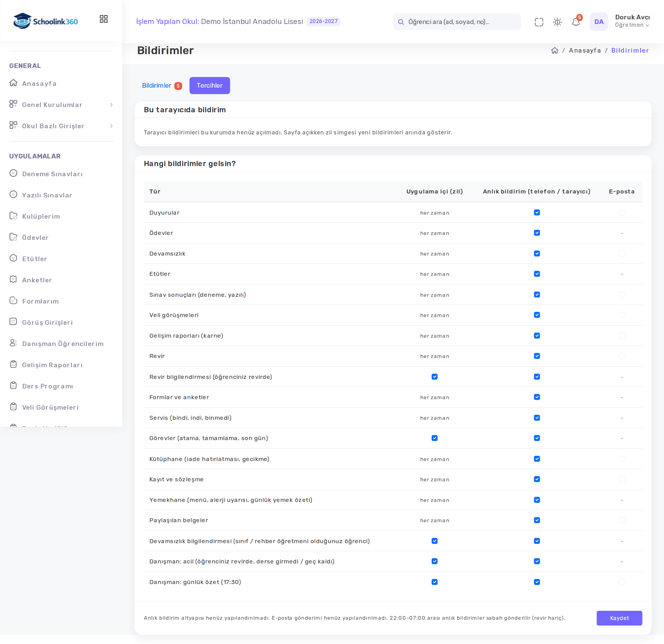Click the İşlem Yapılan Okul school name

[x=252, y=21]
